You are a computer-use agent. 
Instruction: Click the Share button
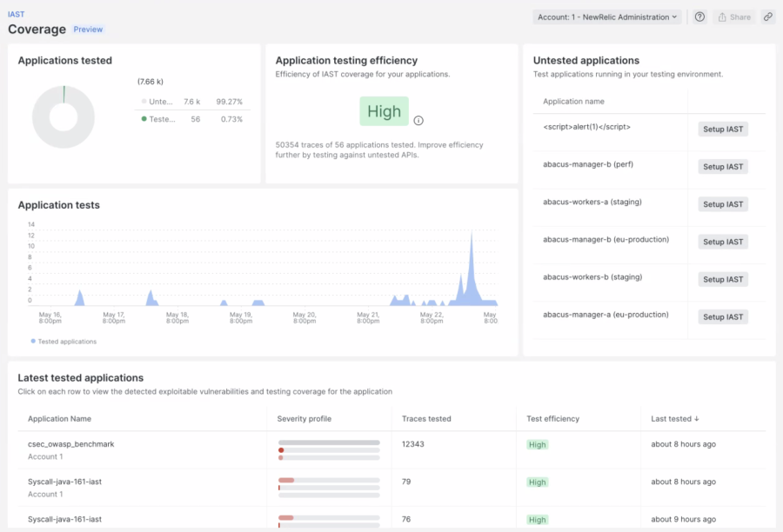(733, 17)
